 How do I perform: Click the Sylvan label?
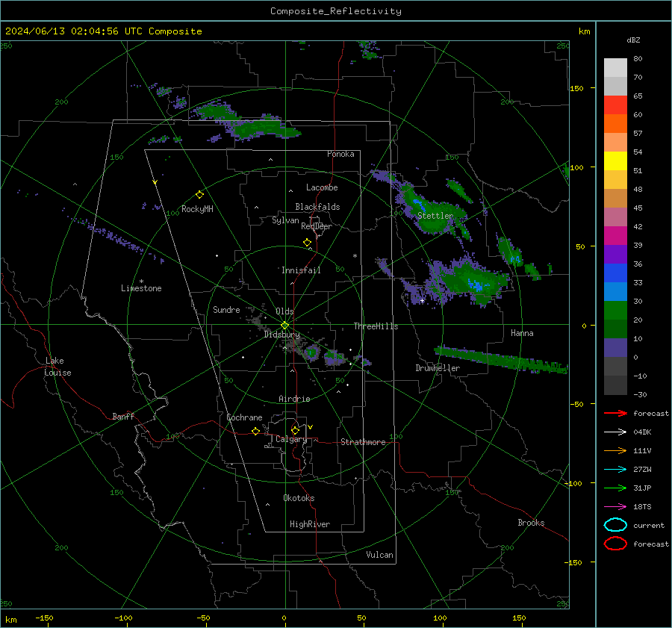pyautogui.click(x=285, y=220)
